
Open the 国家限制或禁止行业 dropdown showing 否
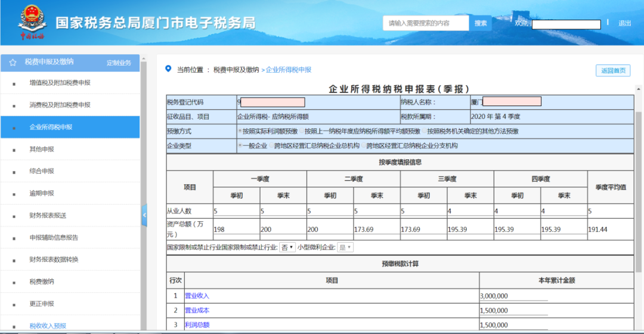[x=287, y=248]
